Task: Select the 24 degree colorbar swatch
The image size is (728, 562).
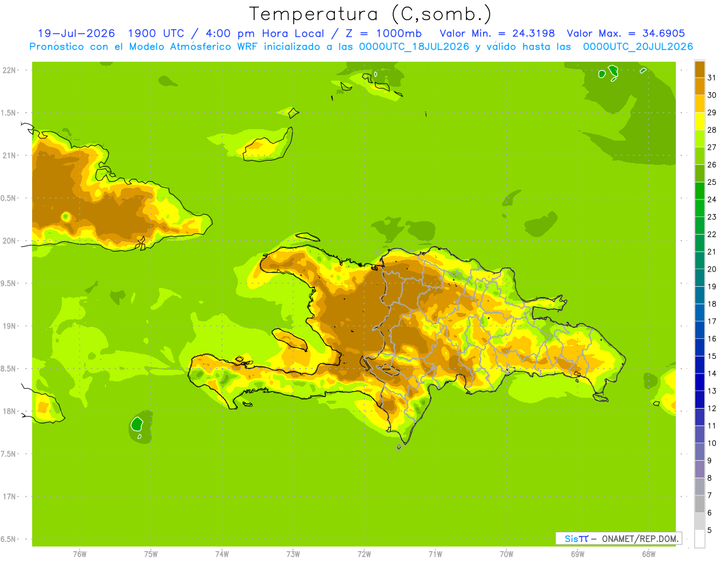Action: pos(699,191)
